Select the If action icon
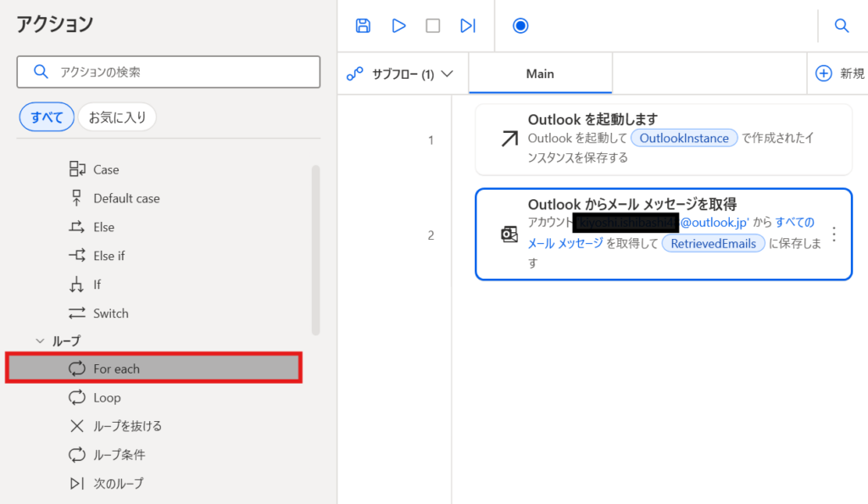 (77, 285)
